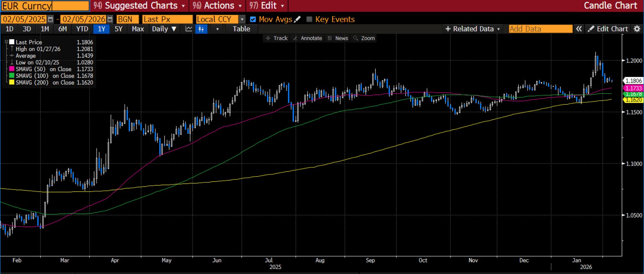
Task: Open the Related Data dropdown
Action: (x=473, y=29)
